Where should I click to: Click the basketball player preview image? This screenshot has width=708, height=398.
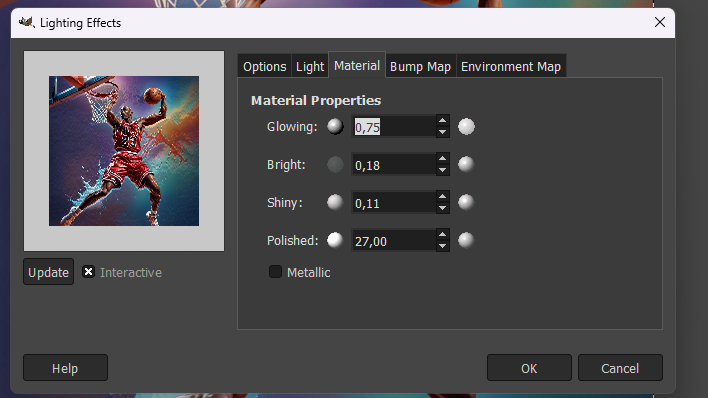click(124, 151)
